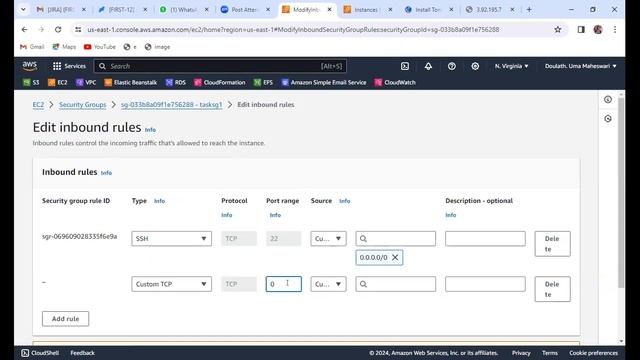Open Amazon Simple Email Service shortcut
The image size is (640, 360).
pos(324,82)
